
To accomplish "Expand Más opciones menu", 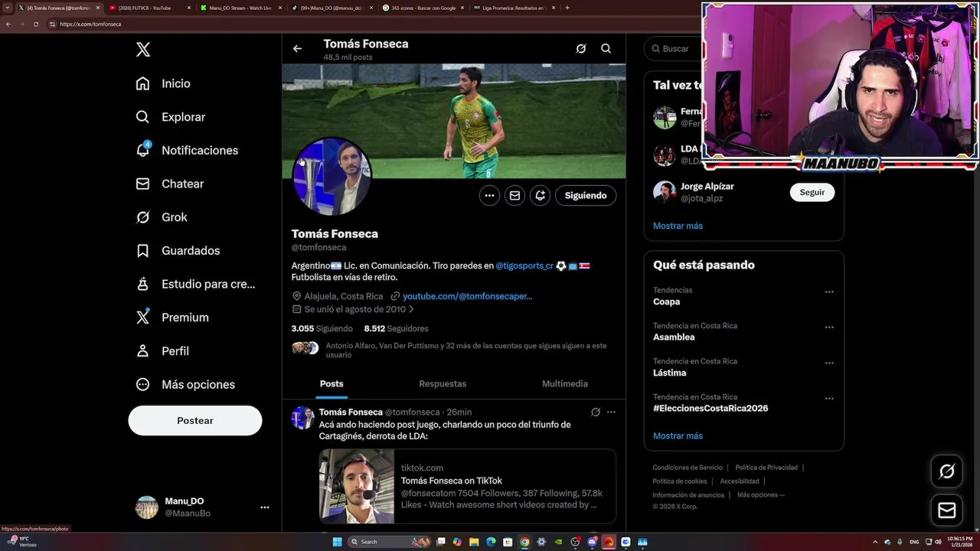I will pos(185,384).
